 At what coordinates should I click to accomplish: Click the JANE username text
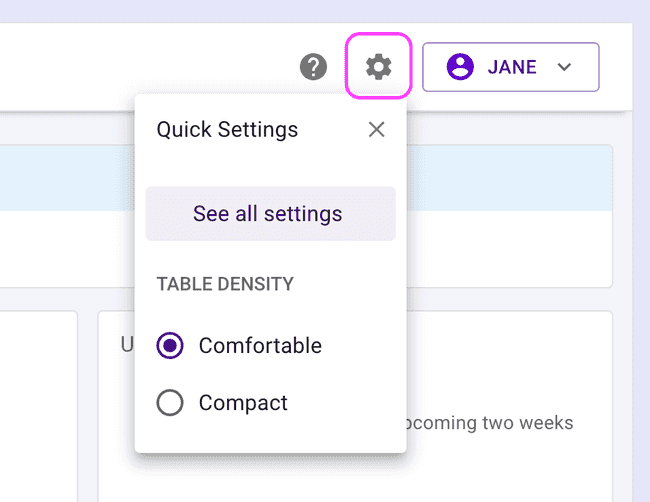[511, 67]
